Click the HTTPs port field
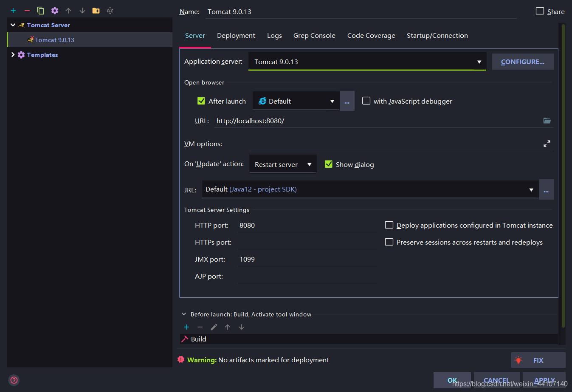 (x=307, y=242)
